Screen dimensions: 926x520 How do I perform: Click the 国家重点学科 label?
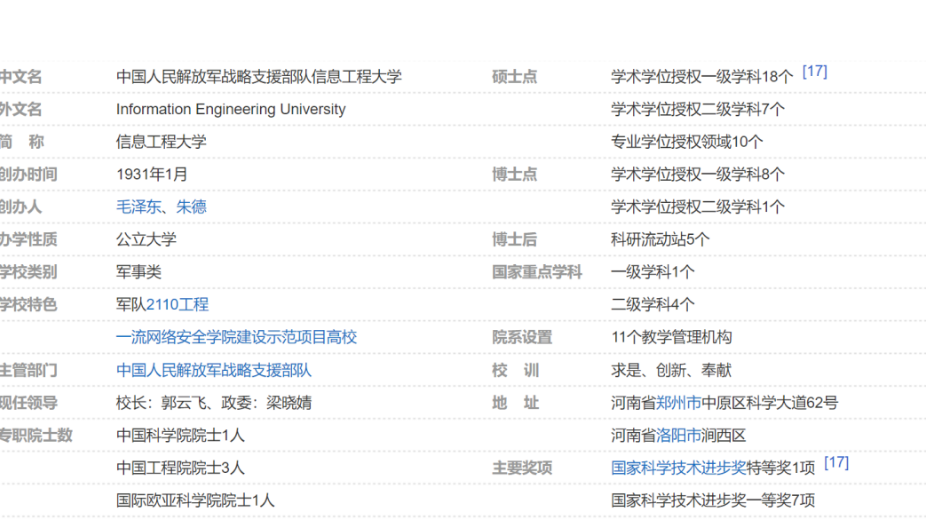point(537,272)
